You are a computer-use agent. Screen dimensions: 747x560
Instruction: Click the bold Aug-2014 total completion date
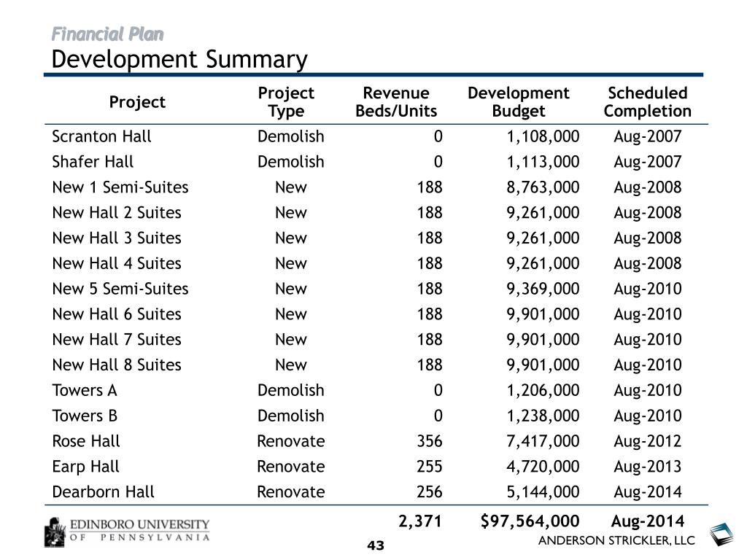click(x=648, y=521)
